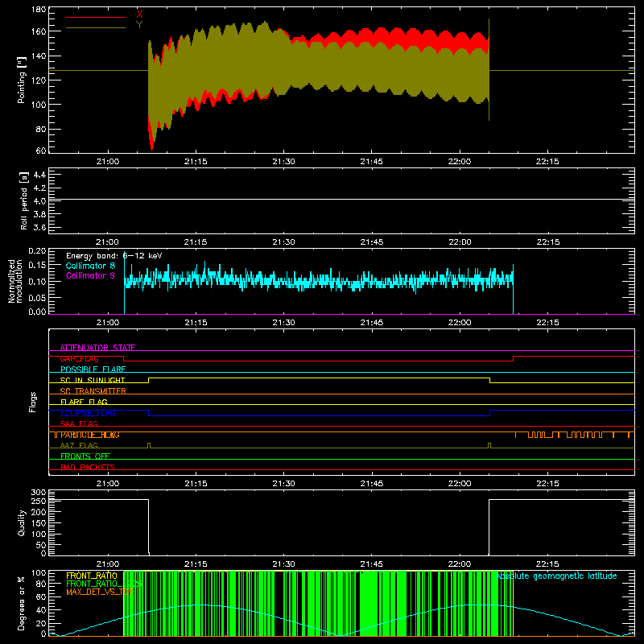Select 'Energy band: 6-12 keV' text
The image size is (644, 644).
pos(114,256)
